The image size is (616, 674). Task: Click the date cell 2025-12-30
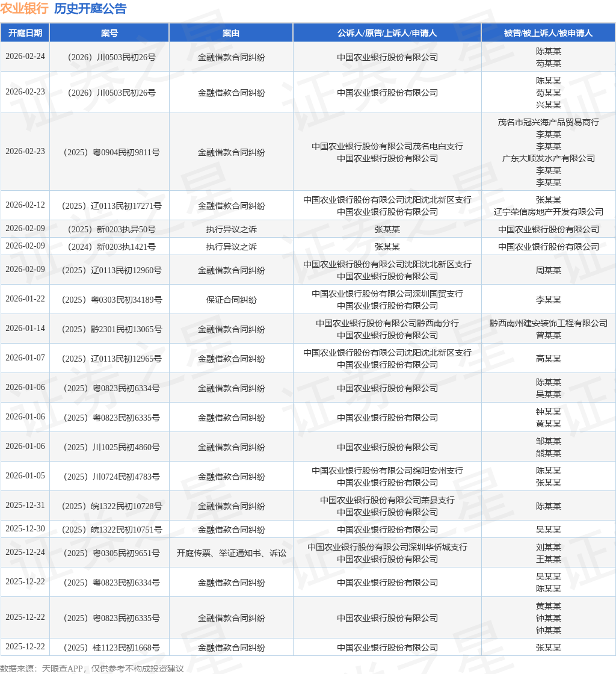[25, 529]
